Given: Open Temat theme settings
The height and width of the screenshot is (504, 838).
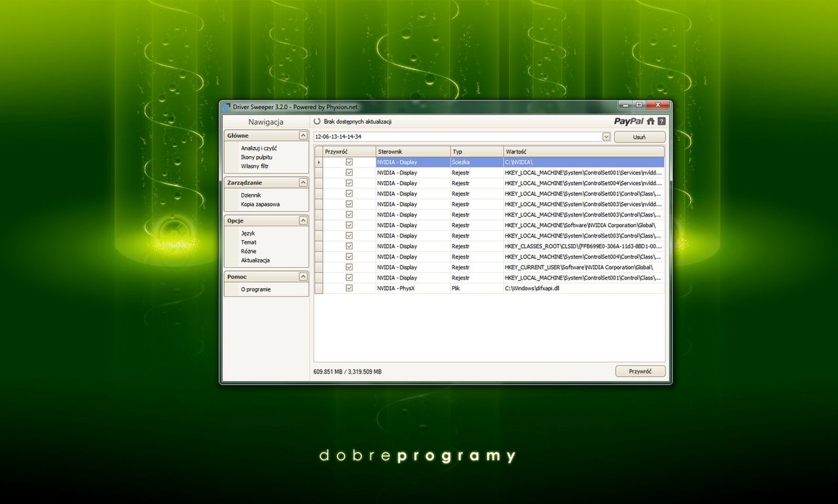Looking at the screenshot, I should tap(249, 242).
